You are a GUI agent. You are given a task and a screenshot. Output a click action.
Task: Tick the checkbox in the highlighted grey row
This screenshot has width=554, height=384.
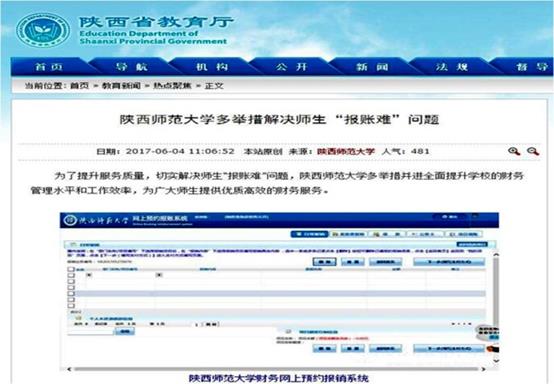tap(71, 294)
